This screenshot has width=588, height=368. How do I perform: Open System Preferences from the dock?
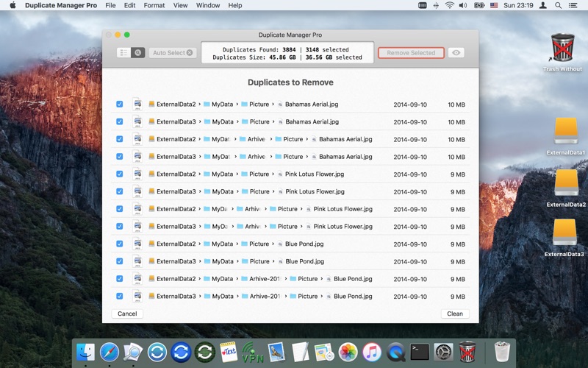tap(443, 352)
